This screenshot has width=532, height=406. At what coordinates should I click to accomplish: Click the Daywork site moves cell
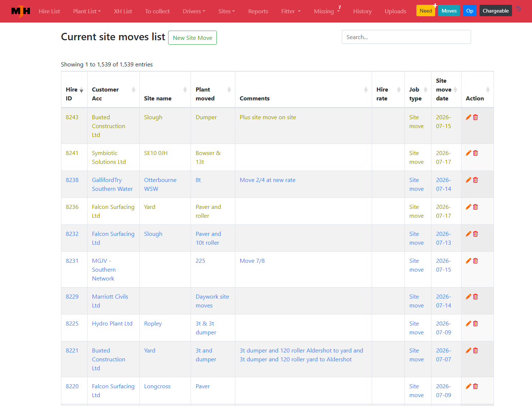212,301
